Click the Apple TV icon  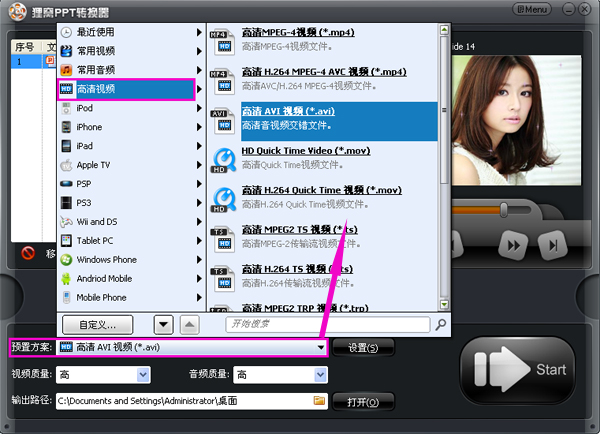tap(66, 165)
